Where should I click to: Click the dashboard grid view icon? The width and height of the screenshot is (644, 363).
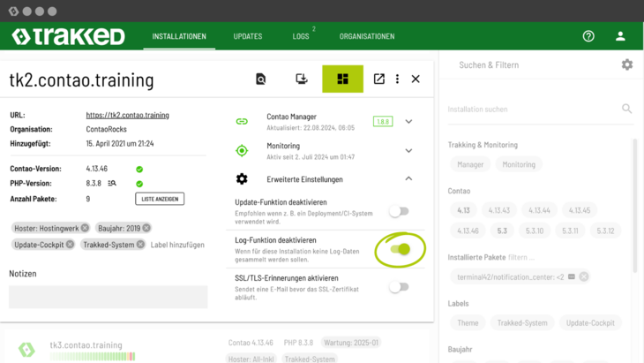[x=342, y=79]
